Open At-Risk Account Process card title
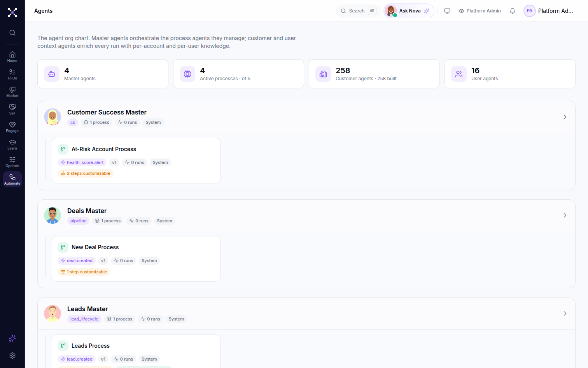 [104, 149]
